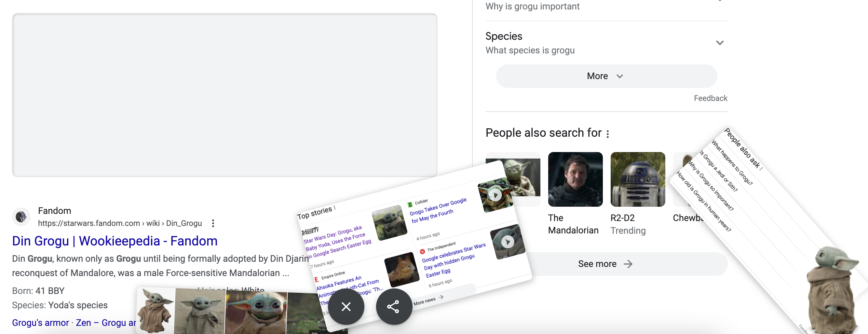Select The Mandalorian thumbnail
Image resolution: width=868 pixels, height=334 pixels.
(x=575, y=179)
